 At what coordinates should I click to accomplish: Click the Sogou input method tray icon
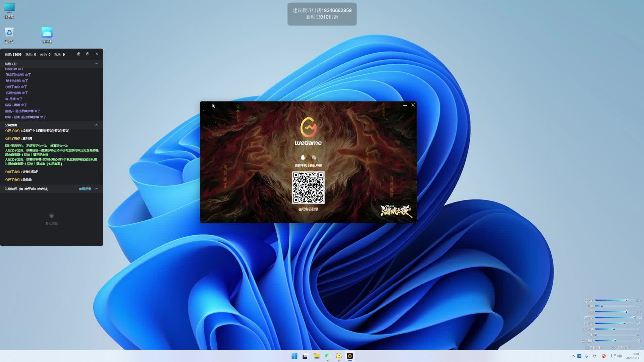pos(604,356)
